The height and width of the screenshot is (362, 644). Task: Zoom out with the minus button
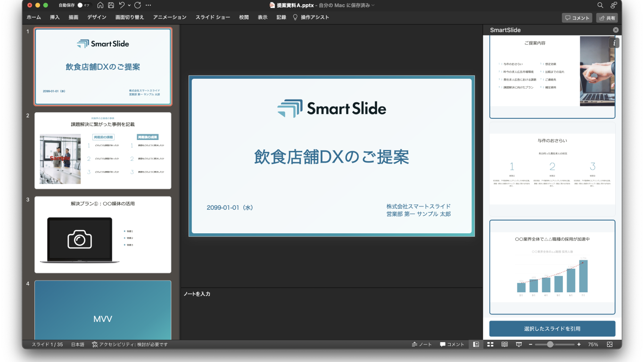[530, 345]
